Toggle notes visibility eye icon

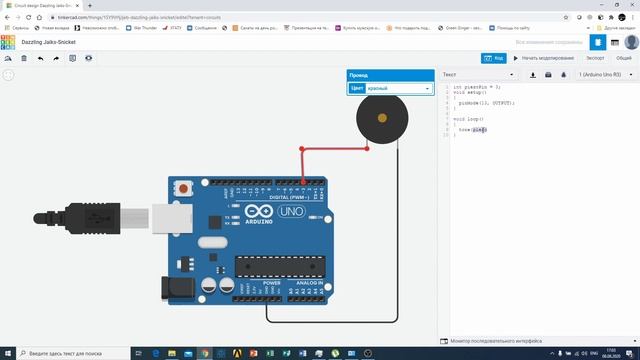(89, 58)
